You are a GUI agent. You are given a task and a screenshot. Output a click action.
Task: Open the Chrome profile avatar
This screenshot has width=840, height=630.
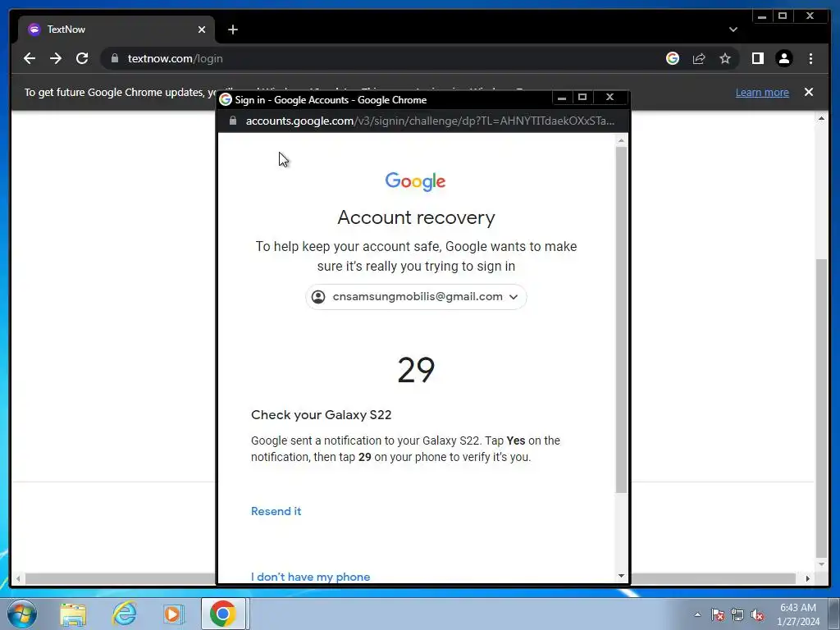point(783,58)
